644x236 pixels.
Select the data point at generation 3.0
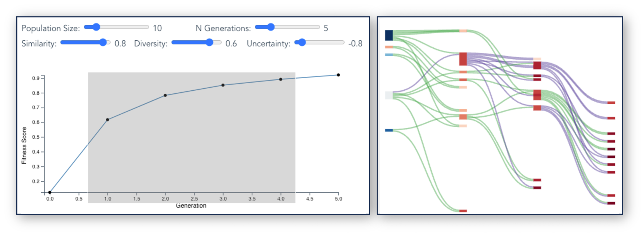point(223,85)
